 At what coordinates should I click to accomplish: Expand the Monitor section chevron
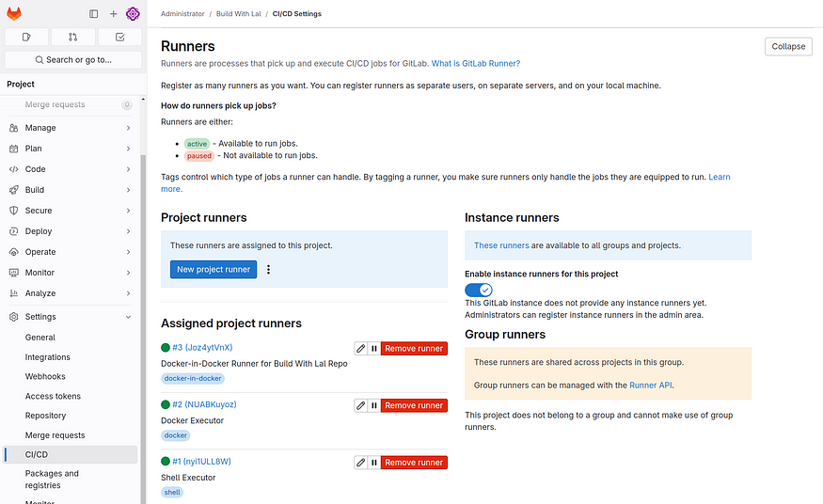pyautogui.click(x=128, y=273)
